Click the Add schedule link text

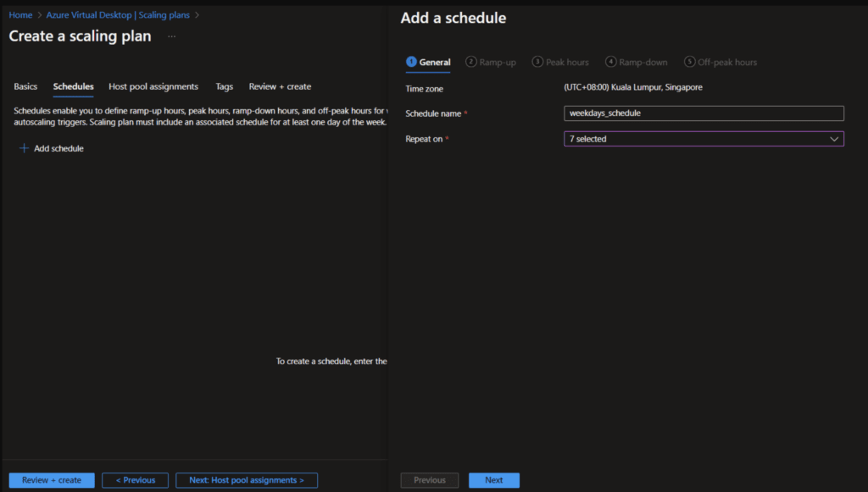58,148
